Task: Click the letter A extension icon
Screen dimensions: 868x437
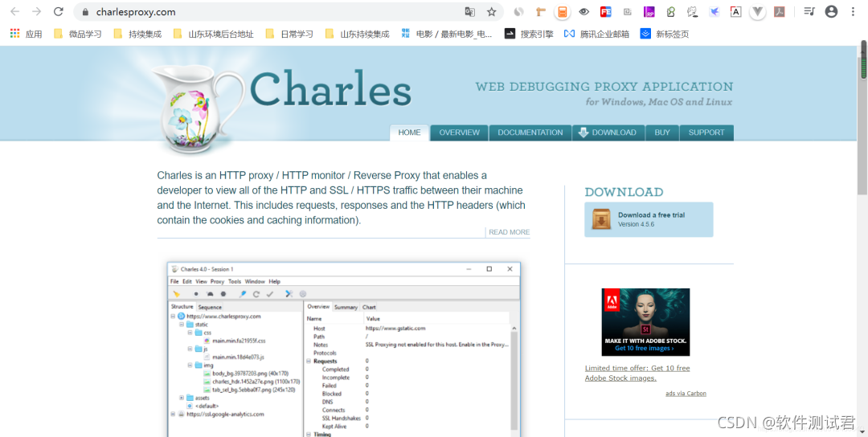Action: 735,11
